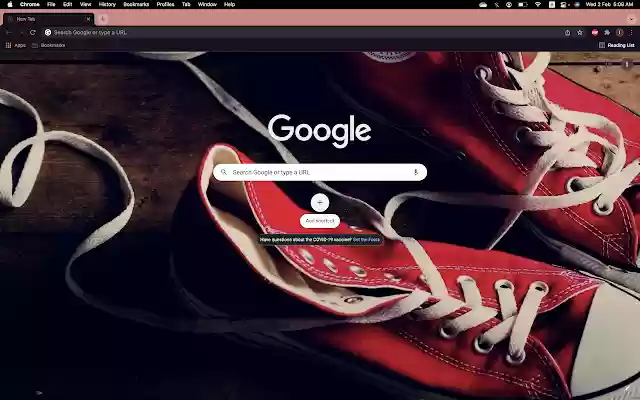Click the screen recording status icon
This screenshot has width=640, height=400.
click(x=509, y=4)
